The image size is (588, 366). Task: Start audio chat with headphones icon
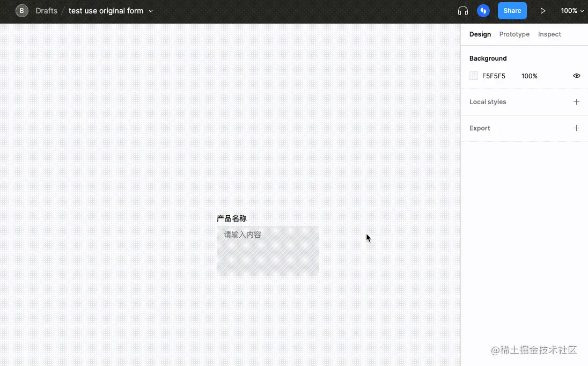click(x=463, y=11)
